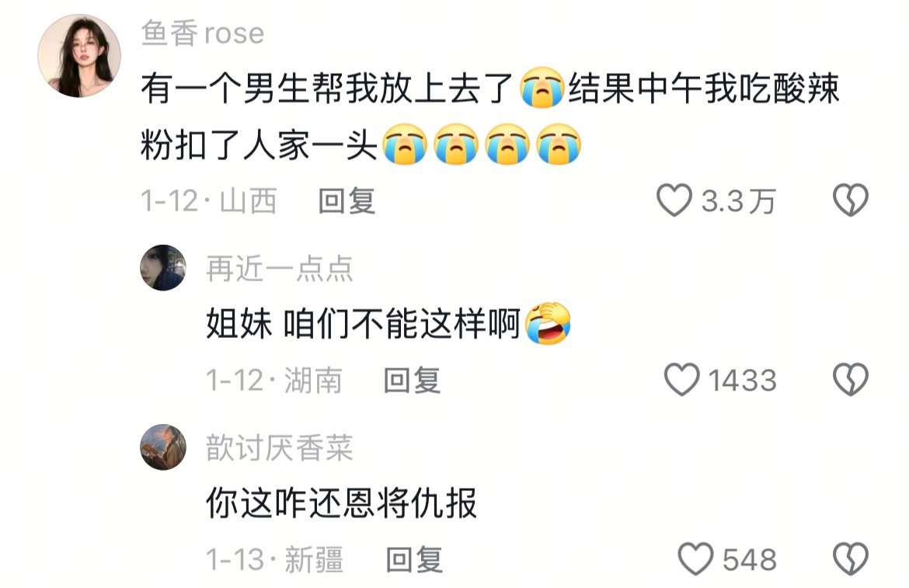The width and height of the screenshot is (909, 588).
Task: Tap the broken-heart dislike on 鱼香 rose's comment
Action: click(x=851, y=200)
